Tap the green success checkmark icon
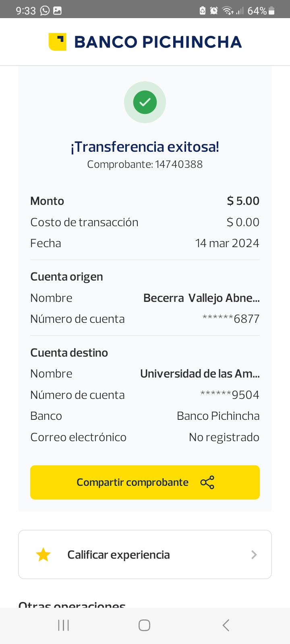The height and width of the screenshot is (644, 290). 145,102
